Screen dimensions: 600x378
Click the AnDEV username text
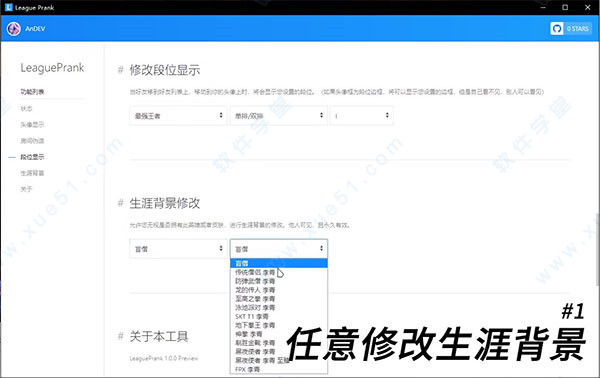click(35, 29)
